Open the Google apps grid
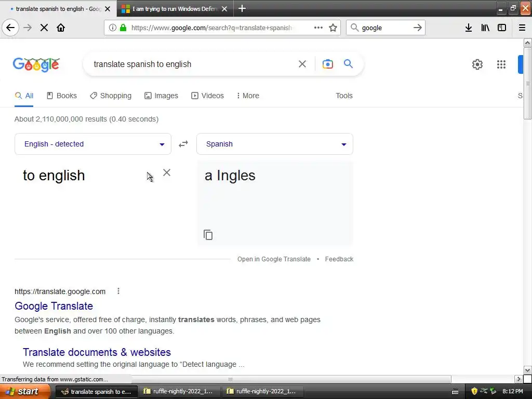Screen dimensions: 532x399 point(501,64)
